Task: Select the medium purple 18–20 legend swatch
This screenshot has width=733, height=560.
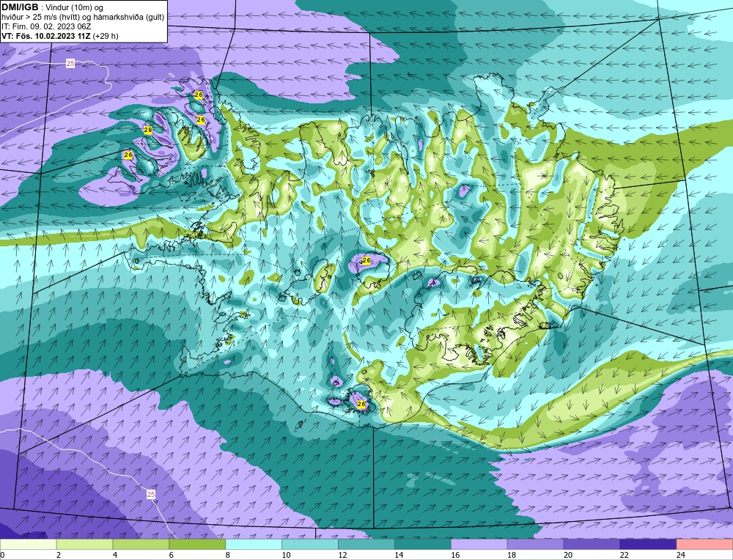Action: (x=535, y=545)
